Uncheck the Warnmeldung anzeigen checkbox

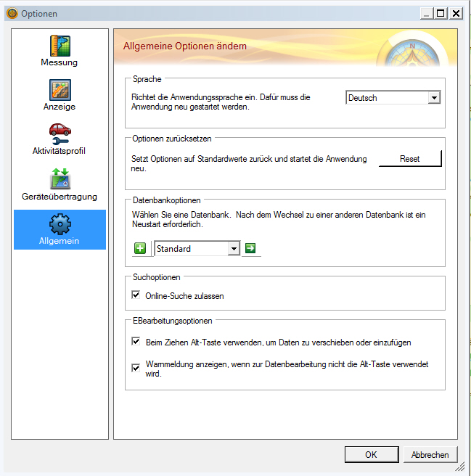click(x=136, y=368)
